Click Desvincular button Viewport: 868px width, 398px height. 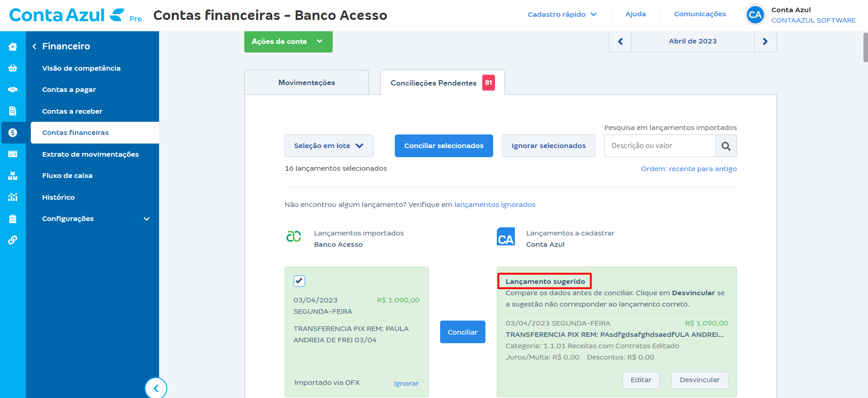coord(699,380)
